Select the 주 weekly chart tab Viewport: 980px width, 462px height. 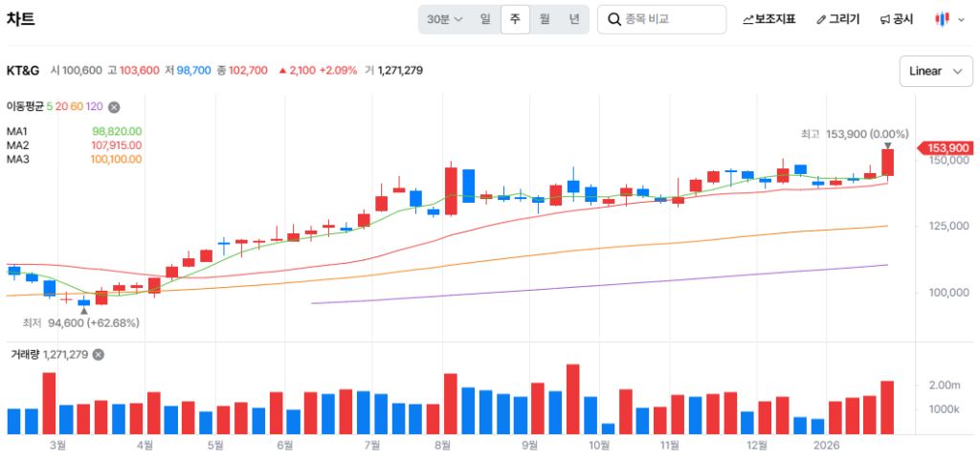515,19
